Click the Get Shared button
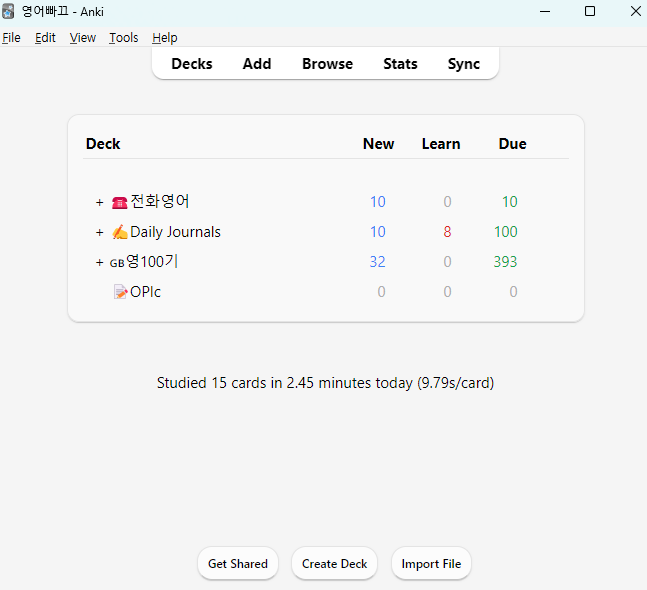 click(238, 564)
